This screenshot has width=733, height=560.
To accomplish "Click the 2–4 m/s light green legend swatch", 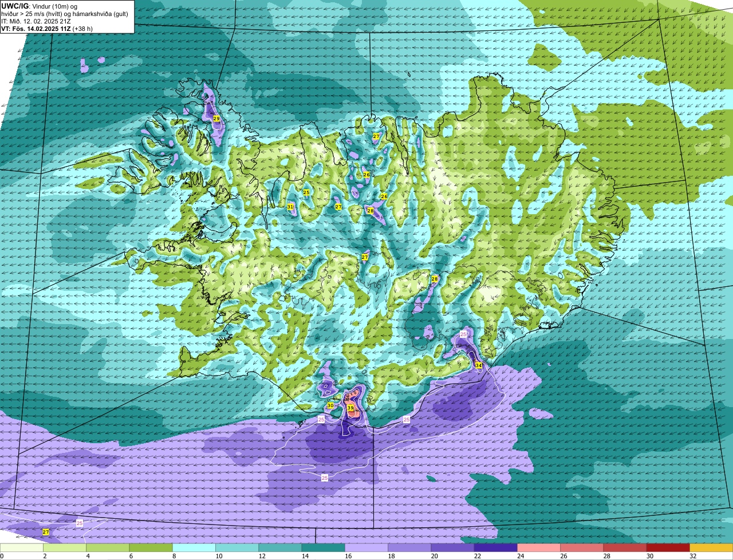I will [65, 548].
